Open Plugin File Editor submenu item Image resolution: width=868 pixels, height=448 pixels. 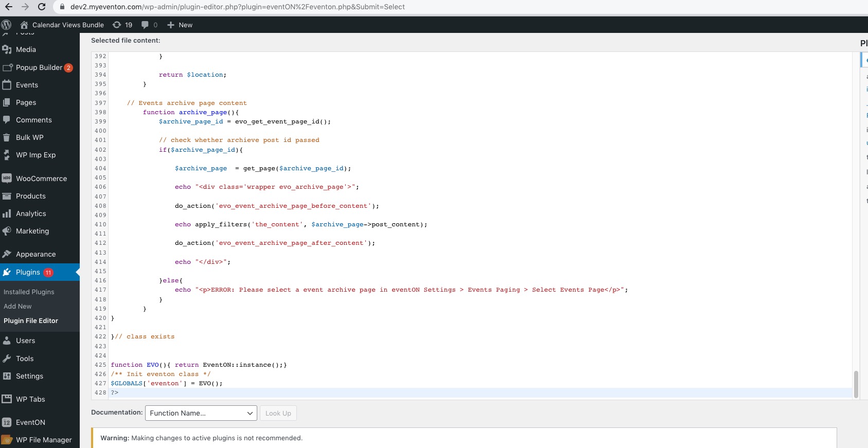click(x=31, y=320)
